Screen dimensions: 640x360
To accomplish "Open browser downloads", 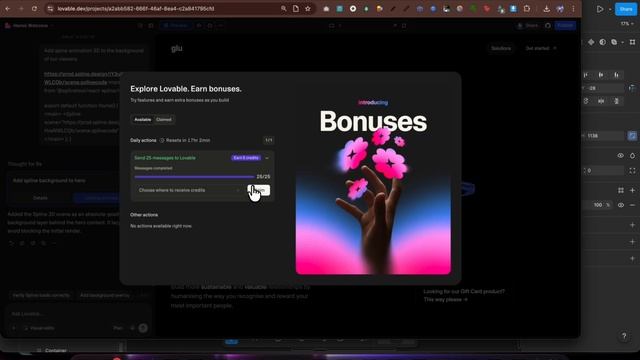I will [546, 9].
